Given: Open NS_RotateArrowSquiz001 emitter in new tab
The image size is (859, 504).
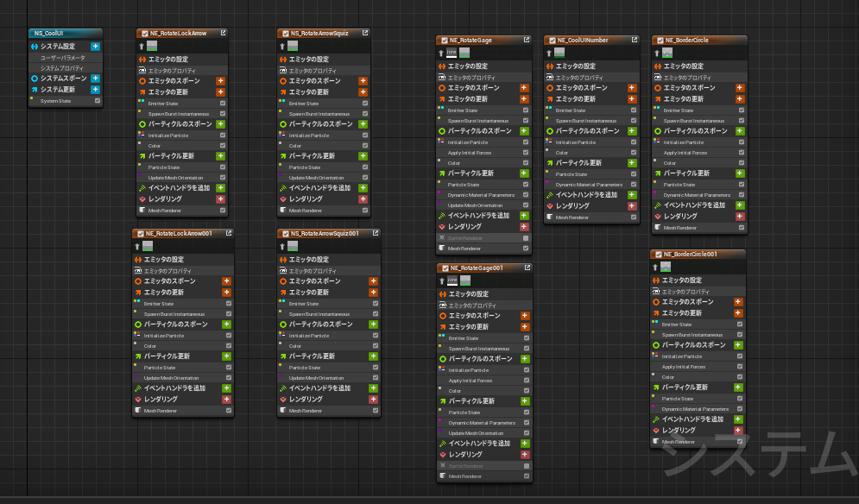Looking at the screenshot, I should click(x=376, y=233).
